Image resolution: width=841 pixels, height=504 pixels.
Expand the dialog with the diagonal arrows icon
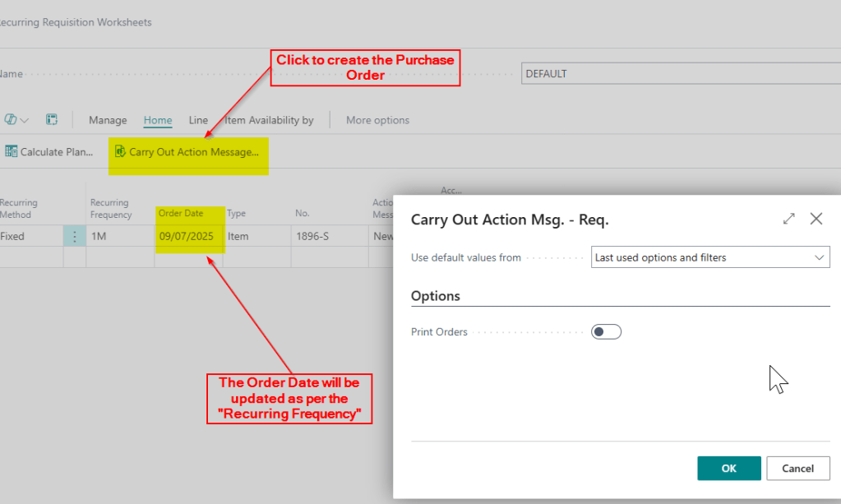coord(789,219)
